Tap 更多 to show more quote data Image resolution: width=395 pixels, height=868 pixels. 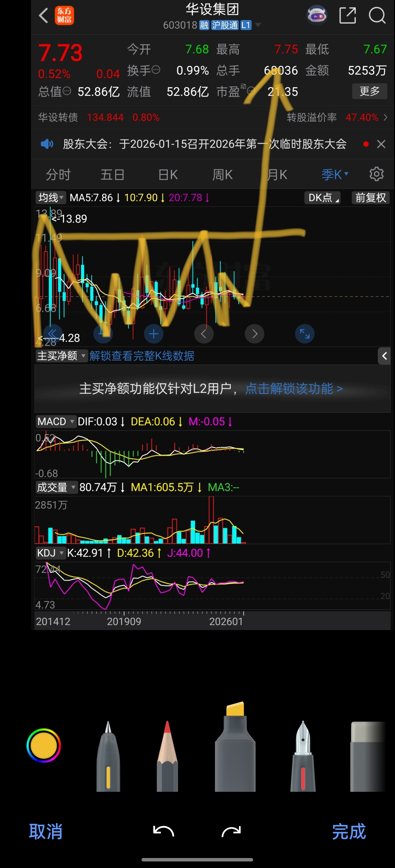coord(370,91)
